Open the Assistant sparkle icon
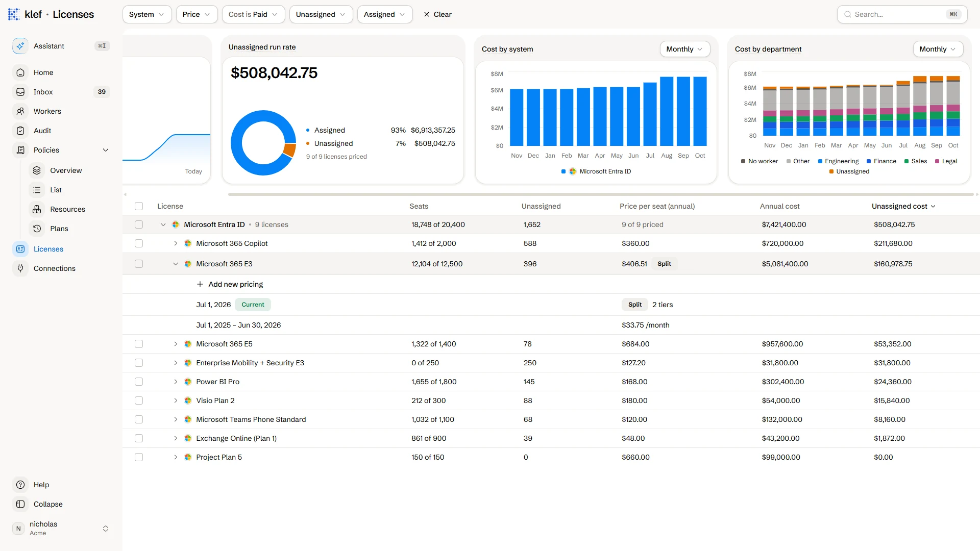Screen dimensions: 980x551 click(20, 46)
